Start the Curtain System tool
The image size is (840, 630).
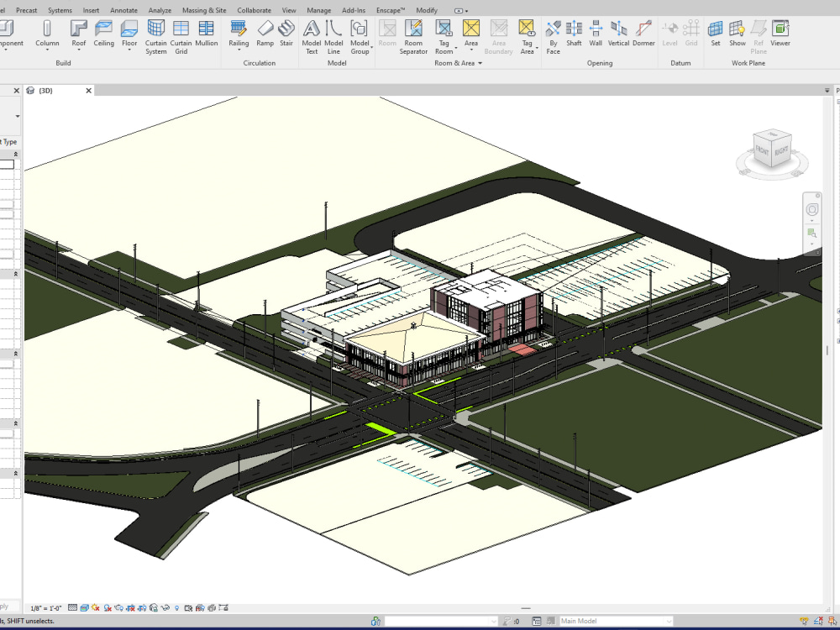155,38
